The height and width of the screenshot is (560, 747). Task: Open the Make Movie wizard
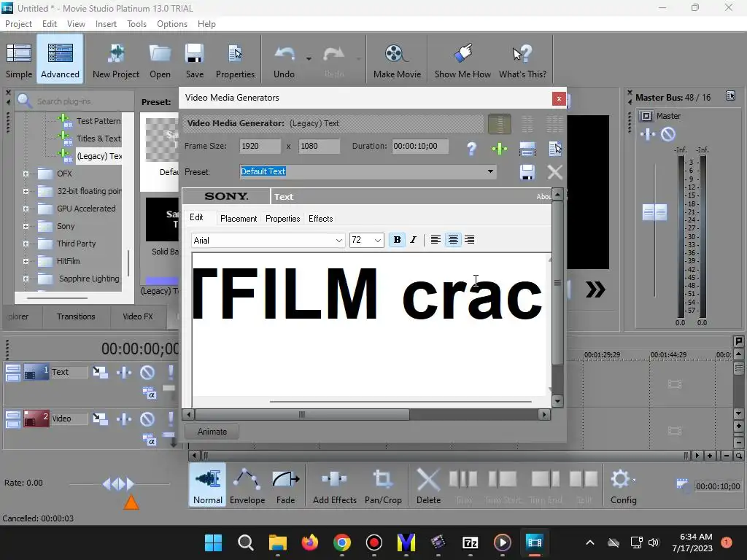pyautogui.click(x=397, y=60)
